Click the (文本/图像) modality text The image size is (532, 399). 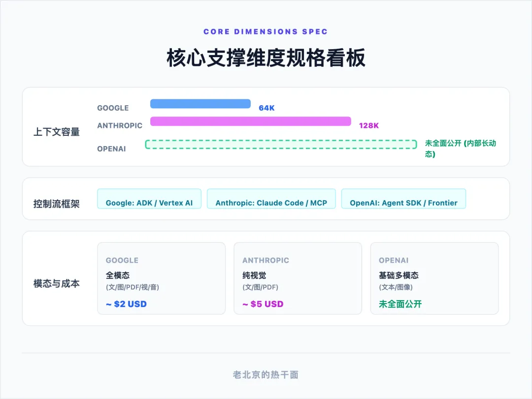[396, 287]
